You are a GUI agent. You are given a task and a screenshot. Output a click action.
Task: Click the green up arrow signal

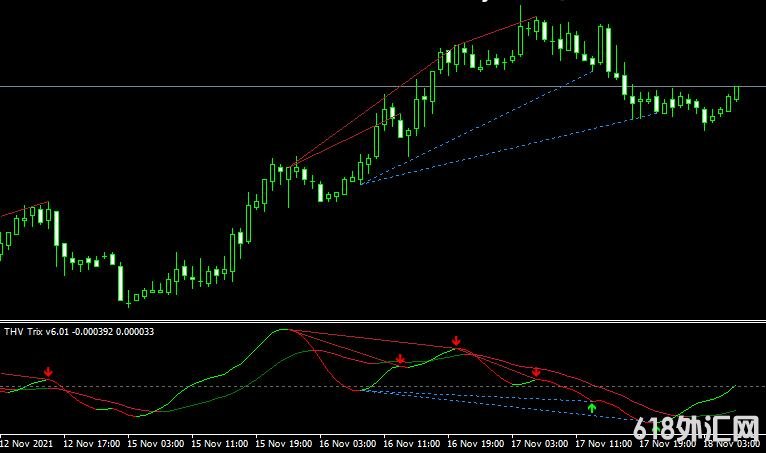592,407
